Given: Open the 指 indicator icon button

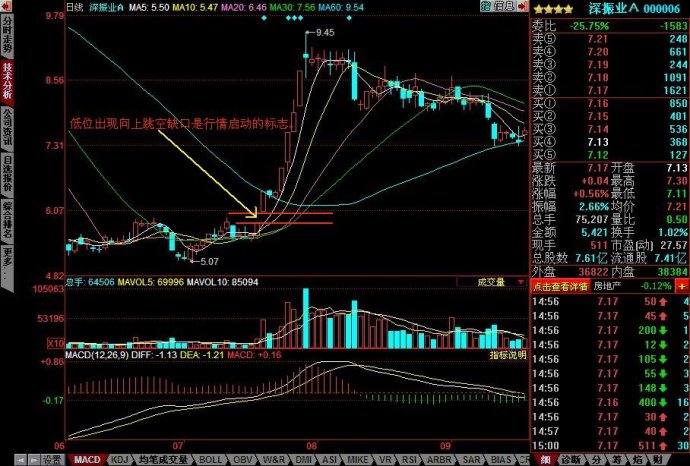Looking at the screenshot, I should click(485, 6).
